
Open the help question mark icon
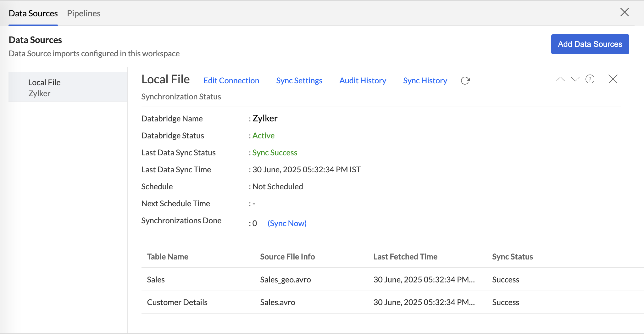tap(590, 79)
